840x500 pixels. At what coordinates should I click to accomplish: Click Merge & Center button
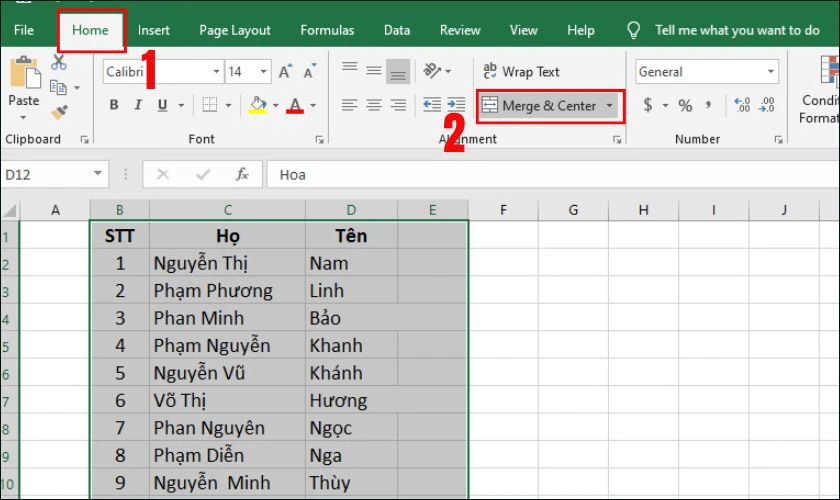click(539, 106)
